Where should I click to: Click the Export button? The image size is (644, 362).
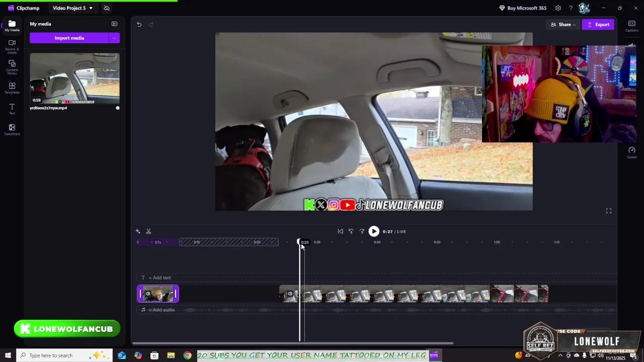(598, 25)
